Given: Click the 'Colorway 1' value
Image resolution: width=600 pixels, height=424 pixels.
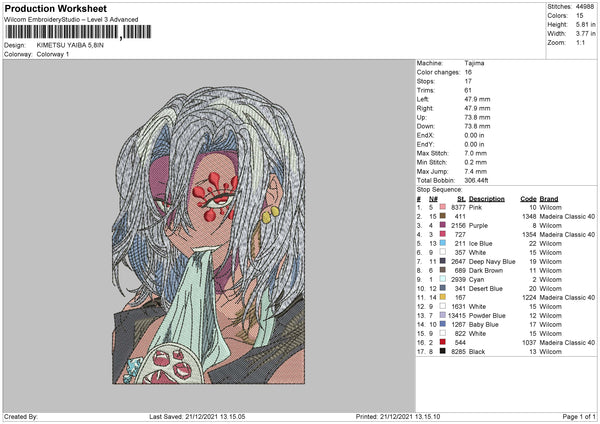Looking at the screenshot, I should [x=53, y=54].
